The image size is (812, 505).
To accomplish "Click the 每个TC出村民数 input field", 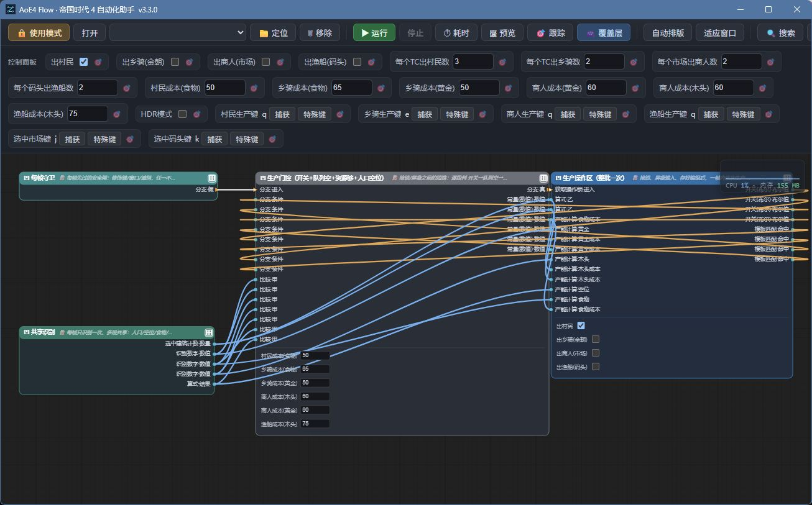I will click(x=473, y=61).
